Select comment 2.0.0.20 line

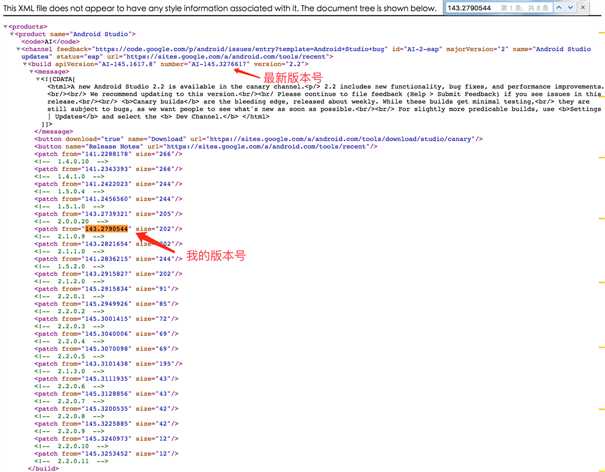[71, 222]
